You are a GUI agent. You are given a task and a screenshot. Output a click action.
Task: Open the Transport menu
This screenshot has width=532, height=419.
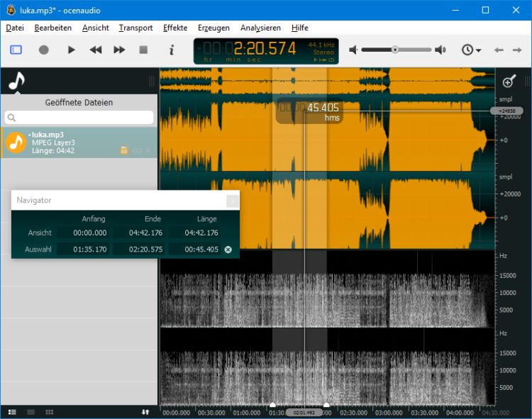tap(135, 28)
